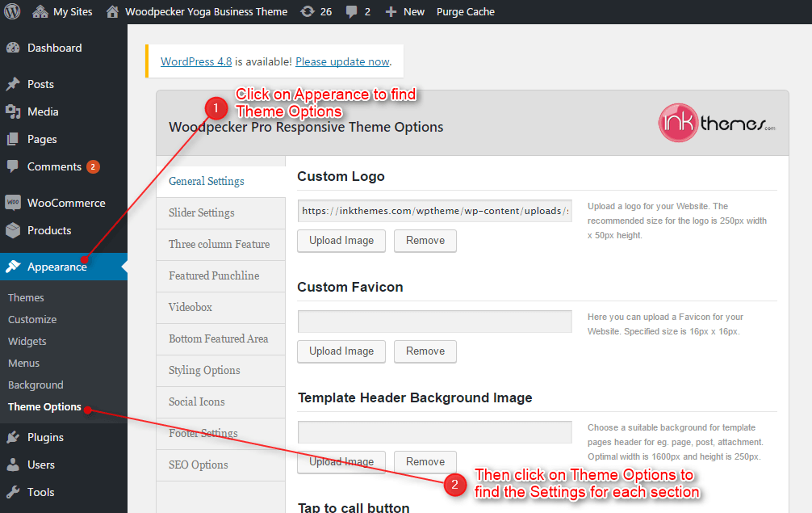Open the Videobox tab

pyautogui.click(x=221, y=308)
